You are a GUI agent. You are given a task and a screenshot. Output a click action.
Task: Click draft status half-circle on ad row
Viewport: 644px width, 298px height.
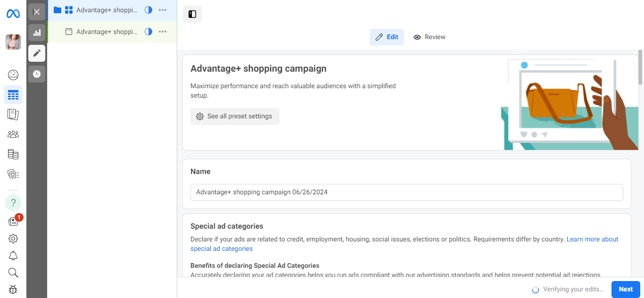tap(149, 32)
